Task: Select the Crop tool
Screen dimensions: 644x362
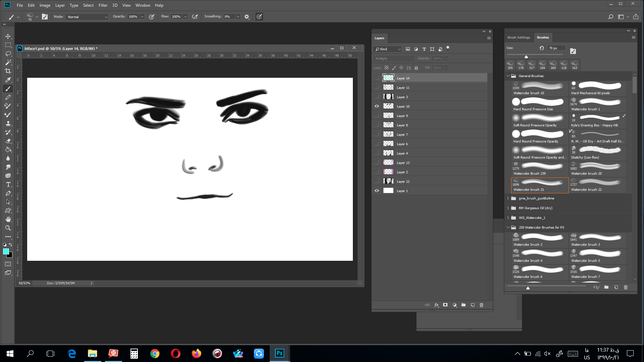Action: pyautogui.click(x=8, y=71)
